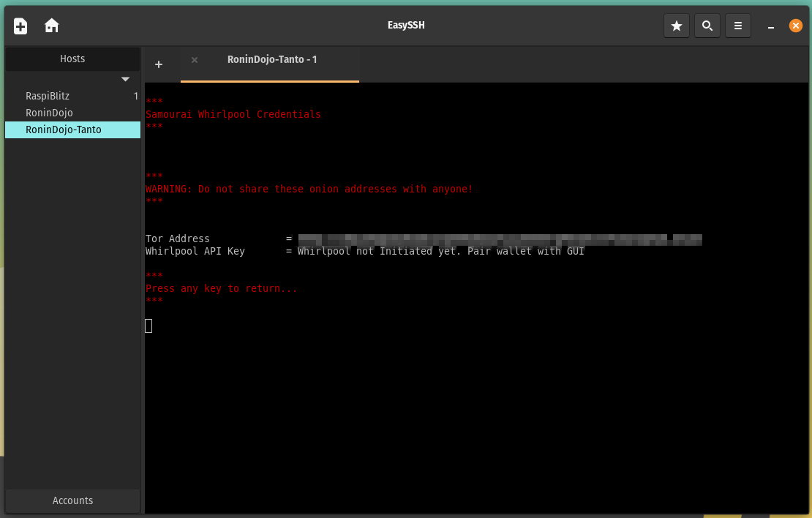Collapse the Hosts group arrow

(x=125, y=79)
